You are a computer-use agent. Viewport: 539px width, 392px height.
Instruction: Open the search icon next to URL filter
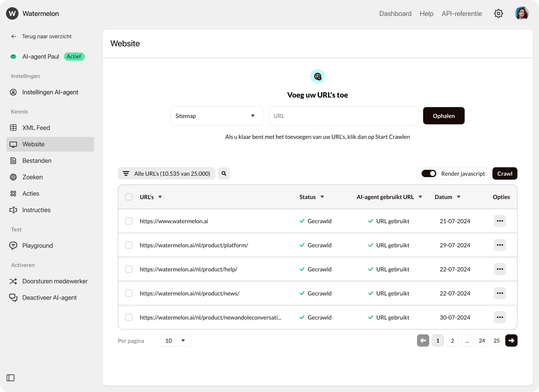224,173
